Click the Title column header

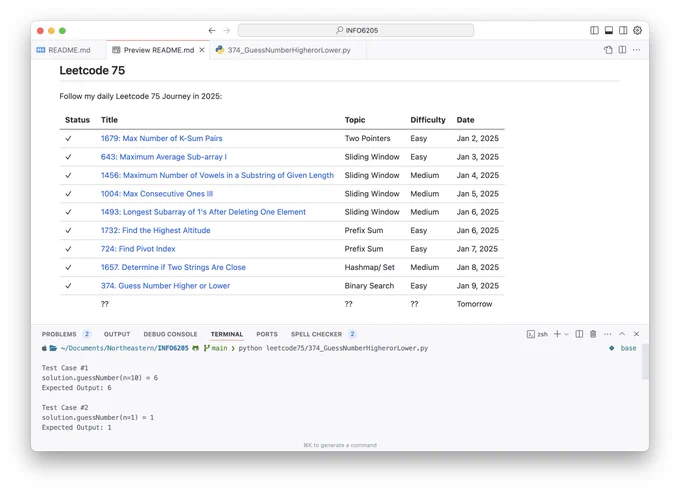[x=109, y=120]
